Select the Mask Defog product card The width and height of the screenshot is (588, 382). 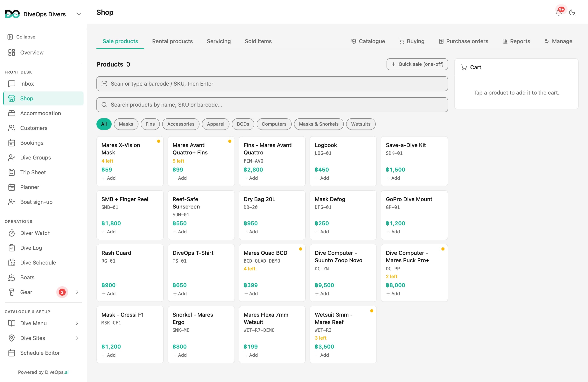tap(343, 215)
